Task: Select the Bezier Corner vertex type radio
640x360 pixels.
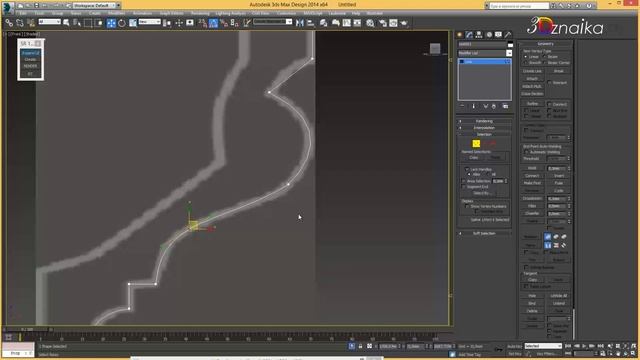Action: pos(544,63)
